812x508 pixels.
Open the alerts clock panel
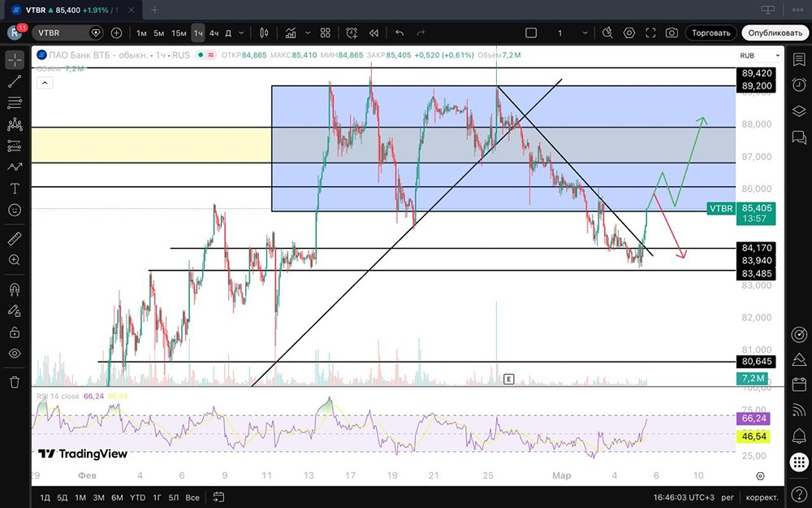point(799,85)
